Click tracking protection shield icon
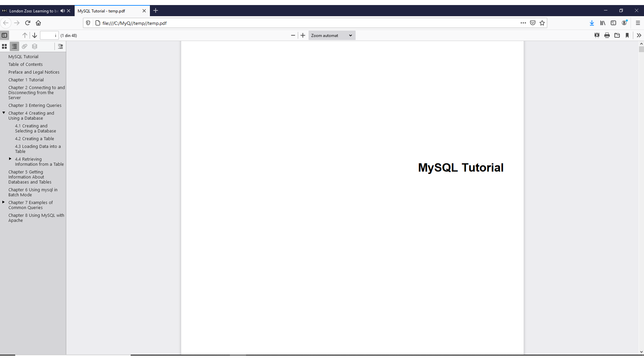Image resolution: width=644 pixels, height=361 pixels. tap(88, 23)
